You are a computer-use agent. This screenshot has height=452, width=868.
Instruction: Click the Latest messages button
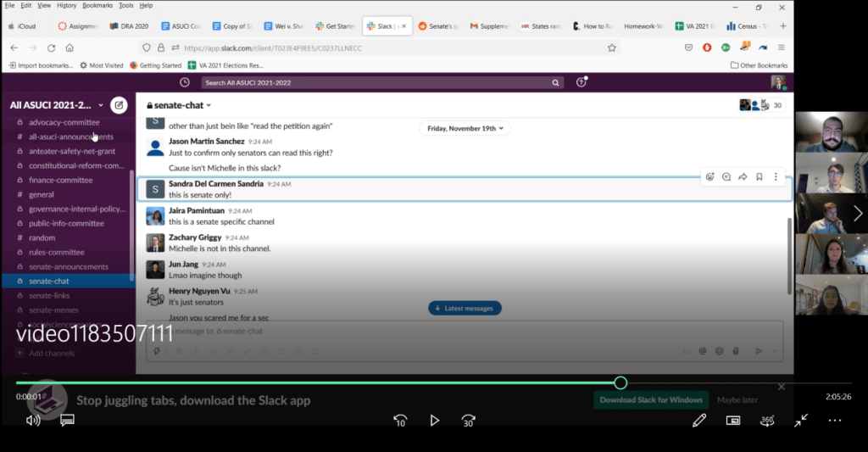click(x=465, y=308)
